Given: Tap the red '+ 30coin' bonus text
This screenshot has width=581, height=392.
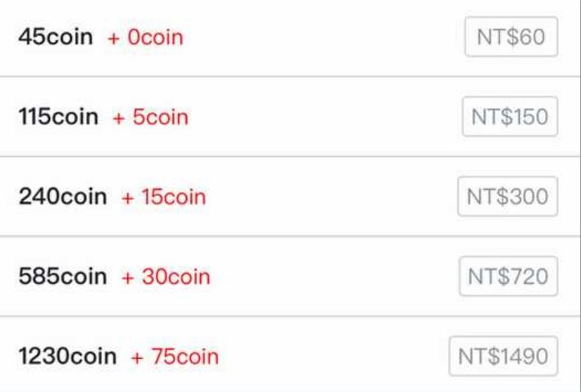Looking at the screenshot, I should 166,277.
